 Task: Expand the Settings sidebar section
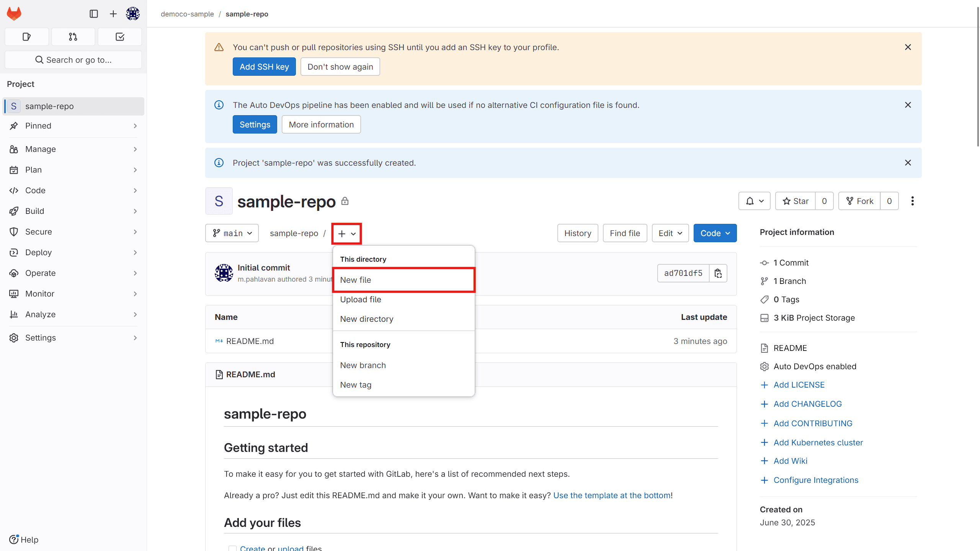point(73,338)
